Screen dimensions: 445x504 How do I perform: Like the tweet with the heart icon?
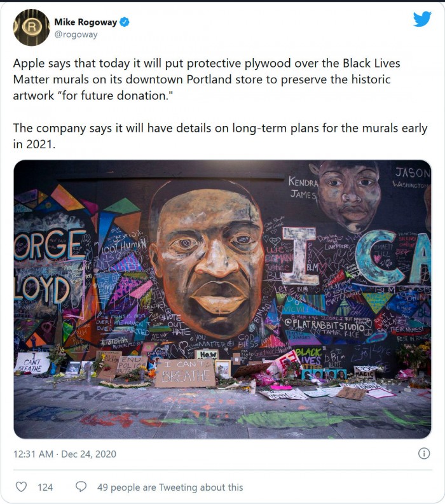(21, 487)
